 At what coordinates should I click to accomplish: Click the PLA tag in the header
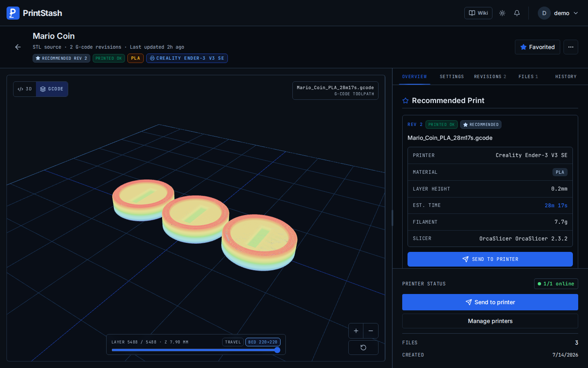136,58
